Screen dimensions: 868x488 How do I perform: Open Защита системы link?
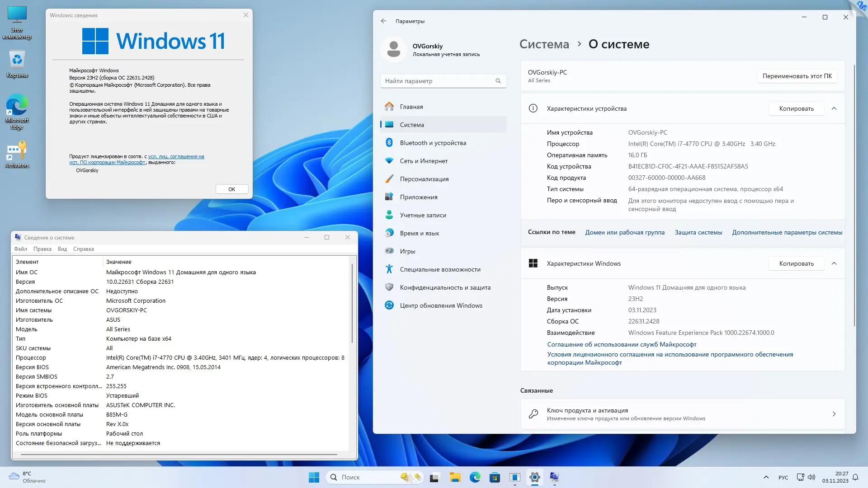698,232
